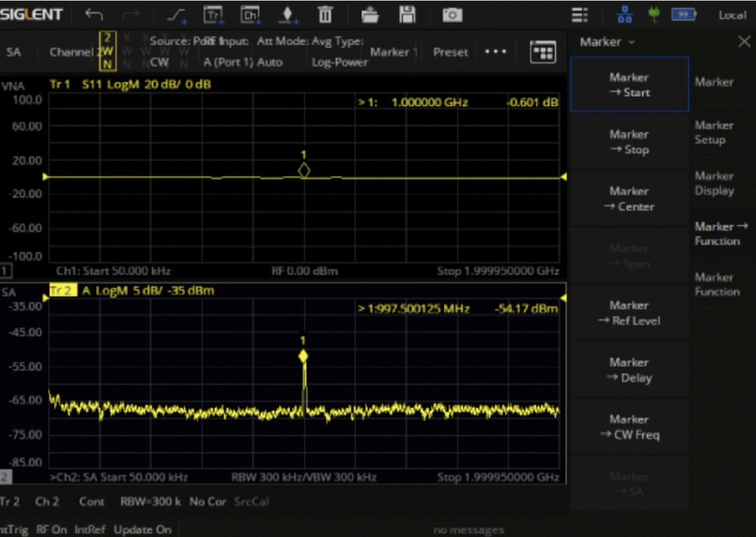Click the Cont status bar entry
Viewport: 756px width, 537px height.
91,501
